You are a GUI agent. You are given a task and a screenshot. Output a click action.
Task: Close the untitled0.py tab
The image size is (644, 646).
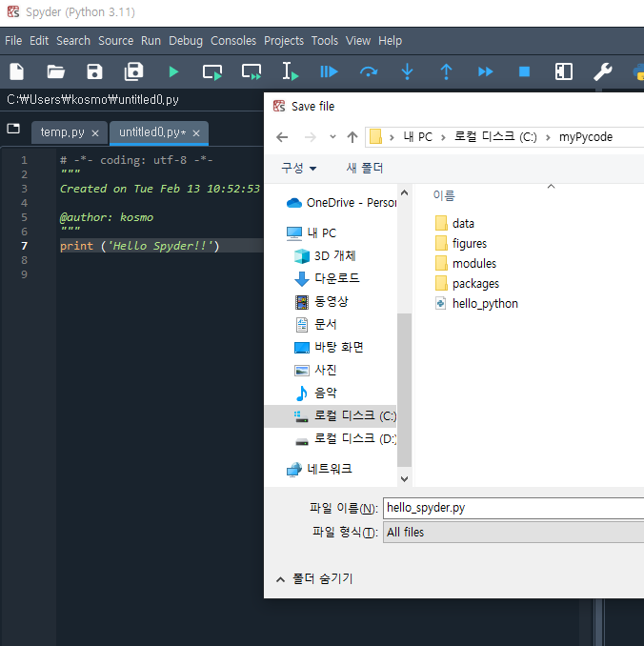(x=196, y=133)
